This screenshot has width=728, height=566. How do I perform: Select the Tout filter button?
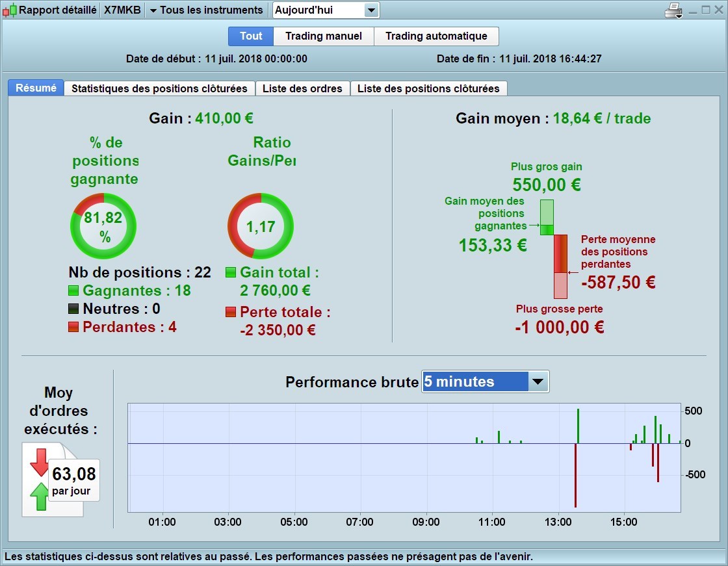251,36
